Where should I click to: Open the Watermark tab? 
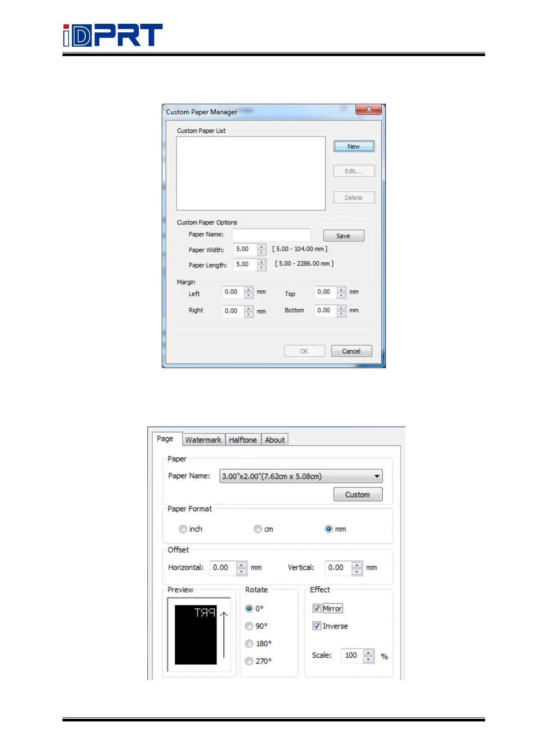point(203,440)
